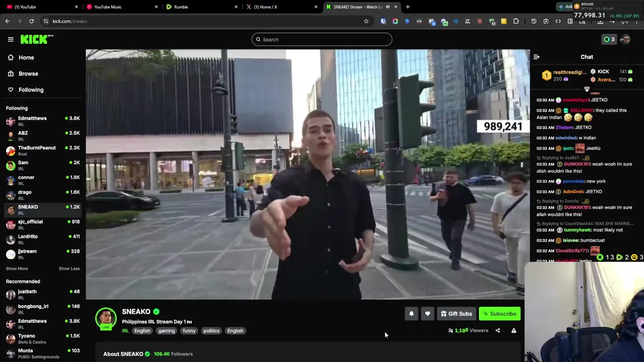This screenshot has height=362, width=644.
Task: Open TheBurntPeanut channel
Action: 43,150
